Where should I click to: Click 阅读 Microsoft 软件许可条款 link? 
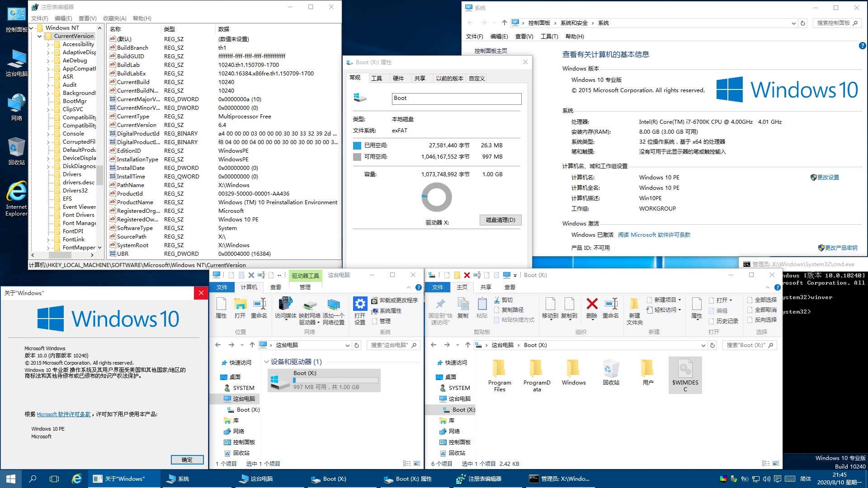coord(654,235)
